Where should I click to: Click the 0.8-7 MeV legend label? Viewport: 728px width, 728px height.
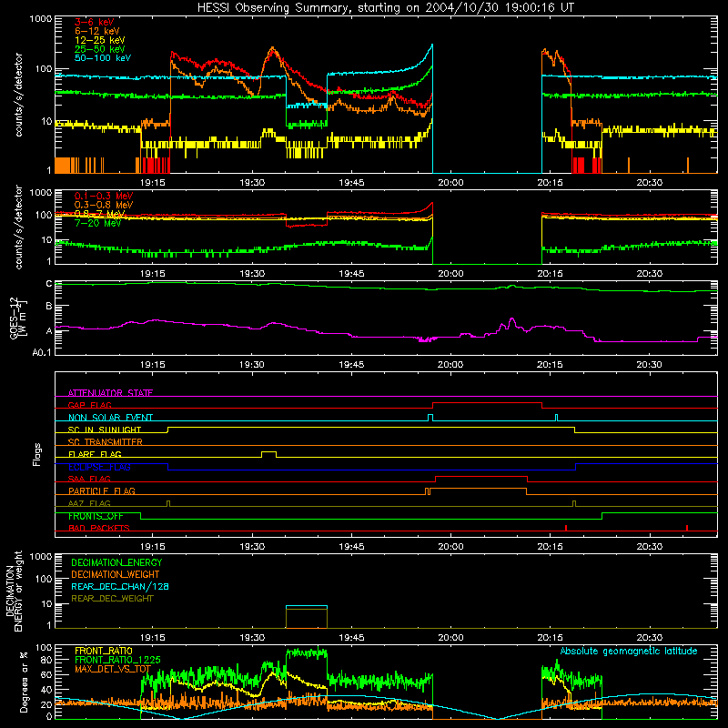(x=100, y=214)
